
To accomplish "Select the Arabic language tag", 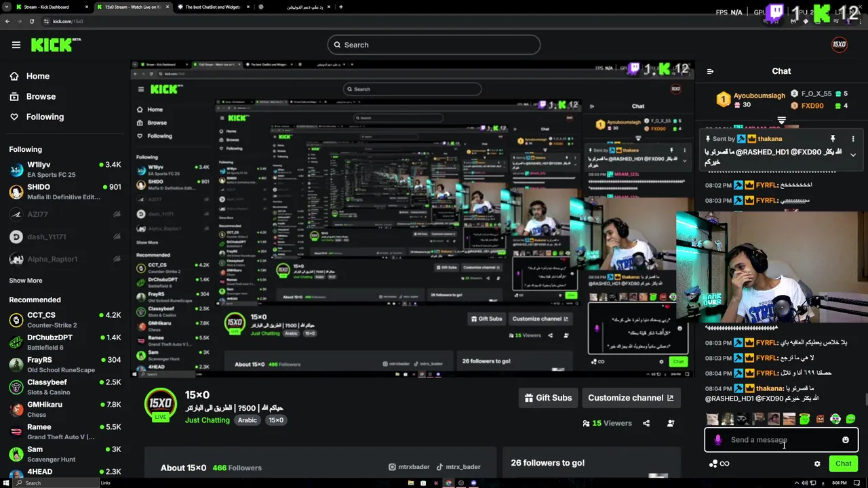I will tap(248, 420).
